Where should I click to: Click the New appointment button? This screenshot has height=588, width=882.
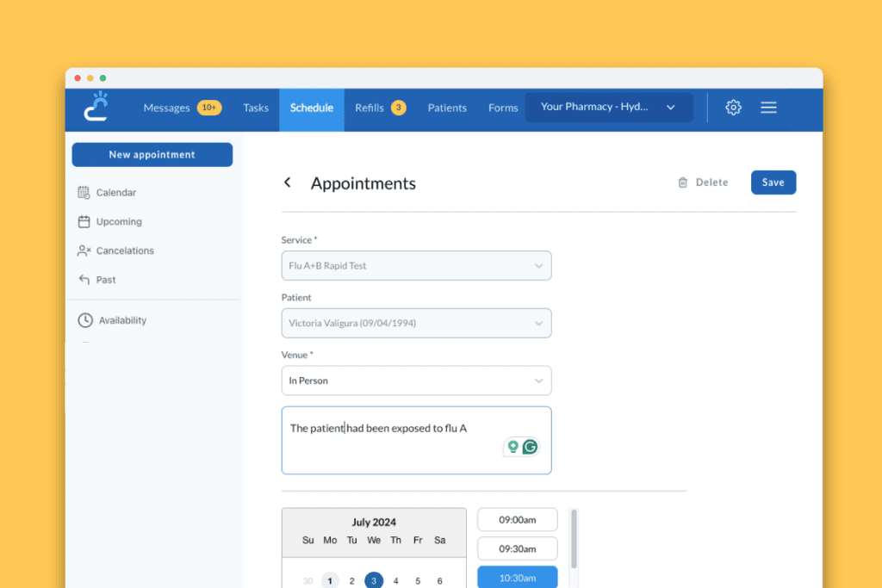(152, 155)
